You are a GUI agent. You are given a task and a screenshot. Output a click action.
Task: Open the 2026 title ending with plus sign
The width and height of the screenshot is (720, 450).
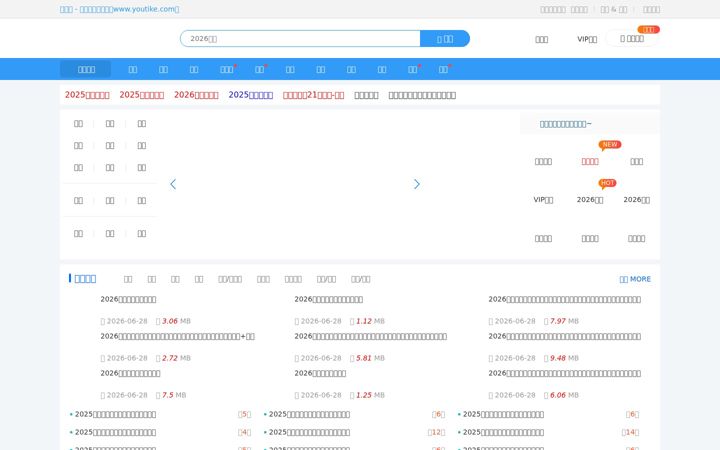[177, 336]
